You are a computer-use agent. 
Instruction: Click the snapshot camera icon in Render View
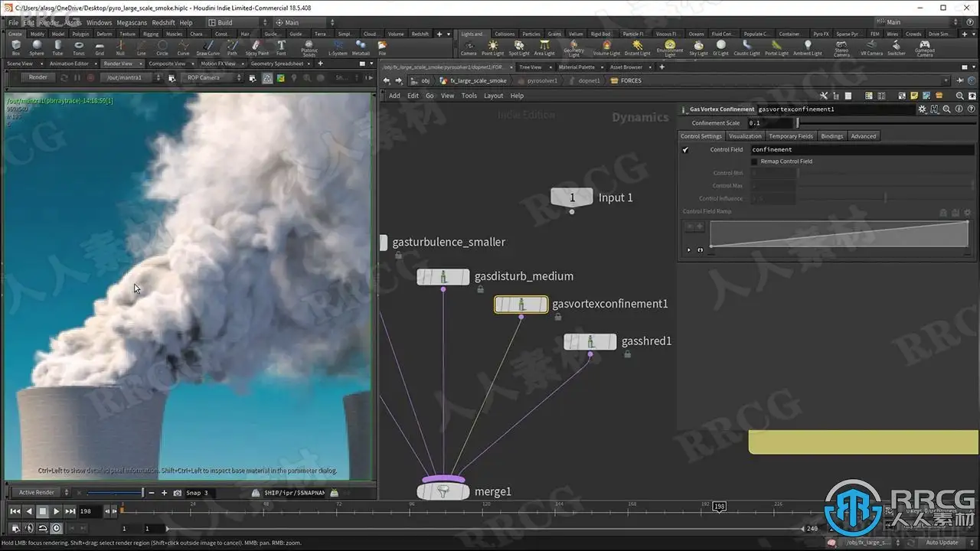coord(178,493)
